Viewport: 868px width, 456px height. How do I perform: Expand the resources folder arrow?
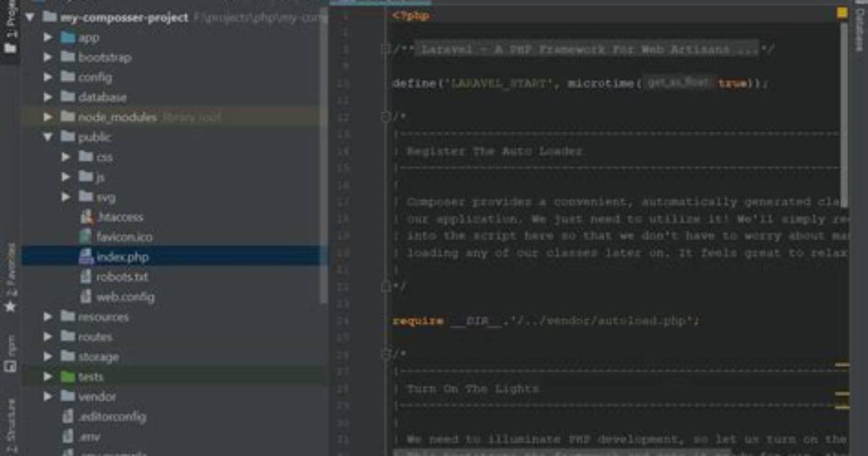48,317
